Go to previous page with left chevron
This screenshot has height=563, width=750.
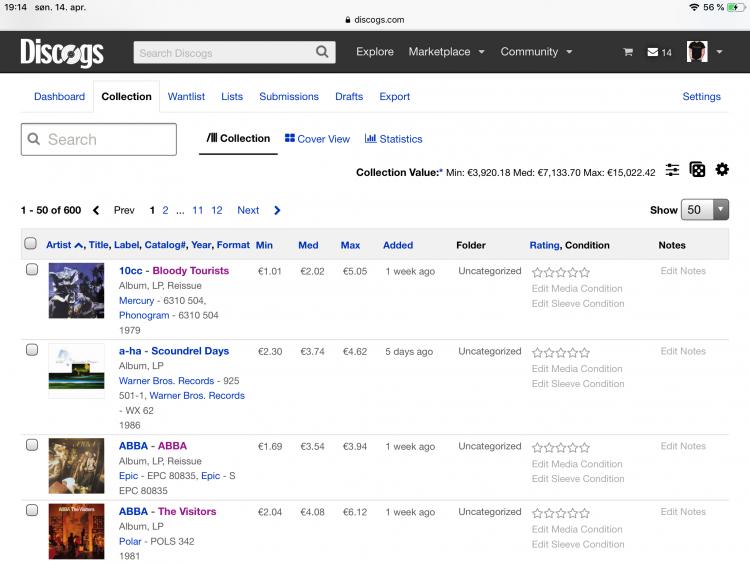[96, 210]
